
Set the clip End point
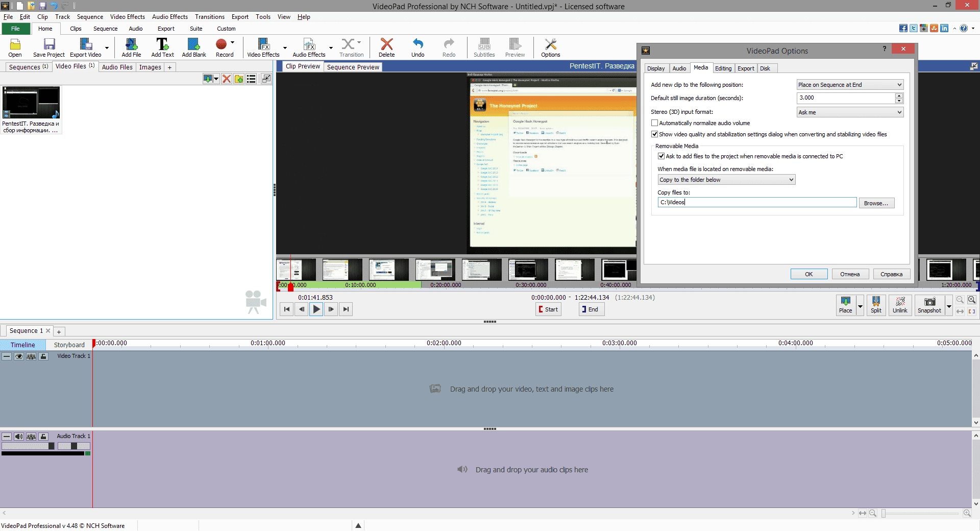coord(591,309)
